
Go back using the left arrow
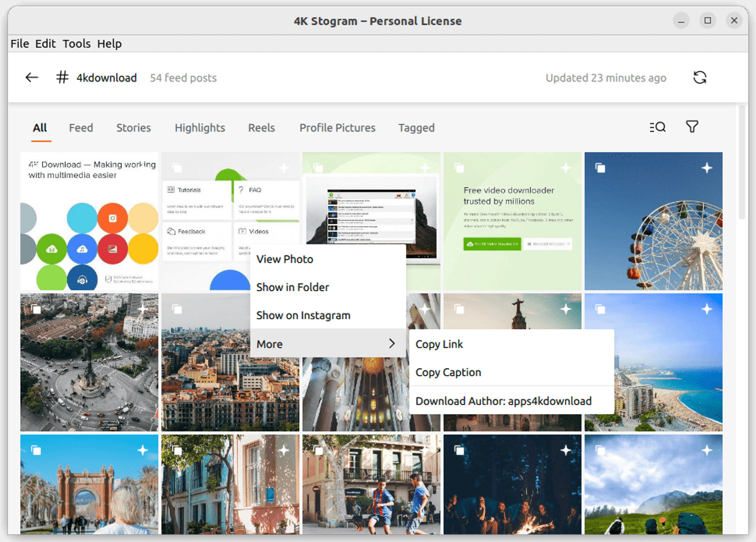32,78
